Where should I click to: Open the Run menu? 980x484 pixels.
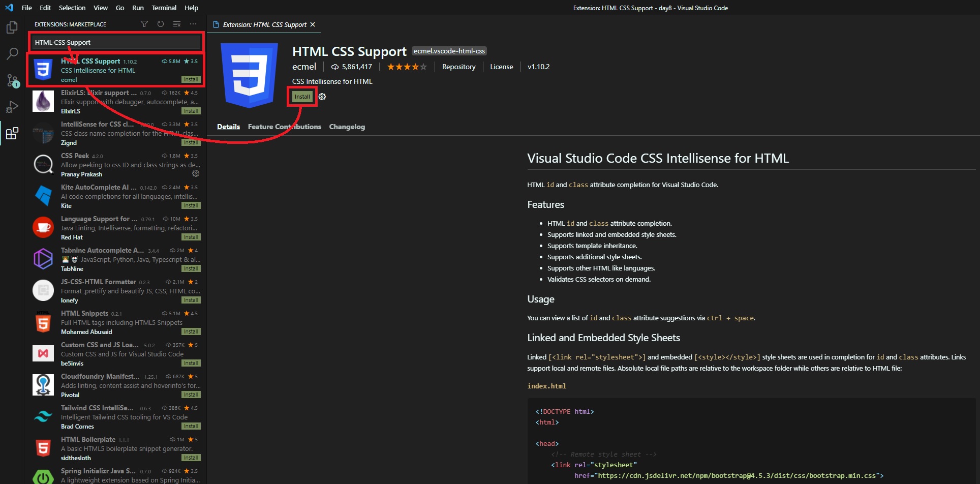pos(138,8)
